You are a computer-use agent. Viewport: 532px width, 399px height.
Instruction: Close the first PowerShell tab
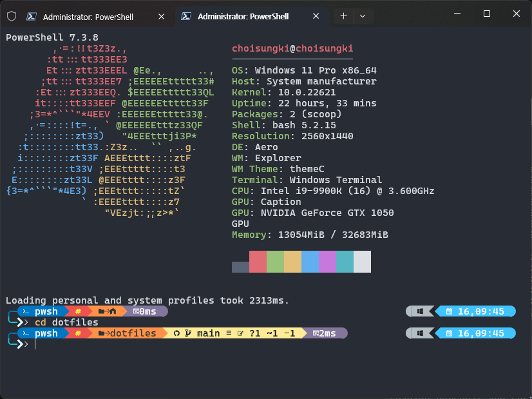(160, 17)
